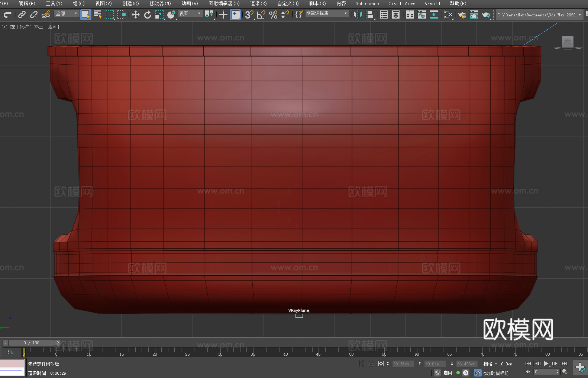588x378 pixels.
Task: Open selection filter 全部 dropdown
Action: pyautogui.click(x=67, y=13)
